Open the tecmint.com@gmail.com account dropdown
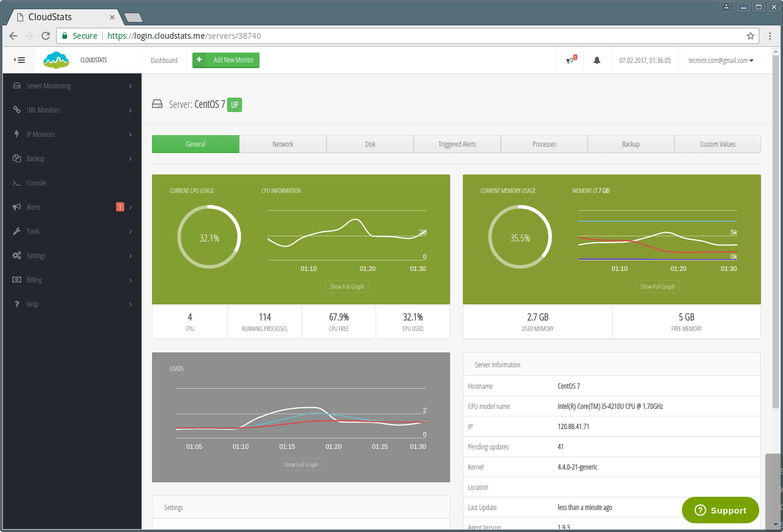This screenshot has width=783, height=532. 721,60
